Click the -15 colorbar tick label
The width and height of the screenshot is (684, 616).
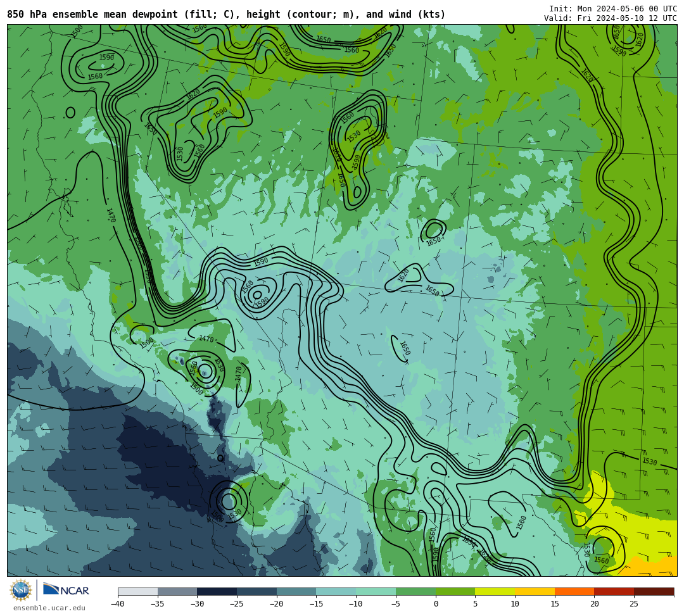316,604
